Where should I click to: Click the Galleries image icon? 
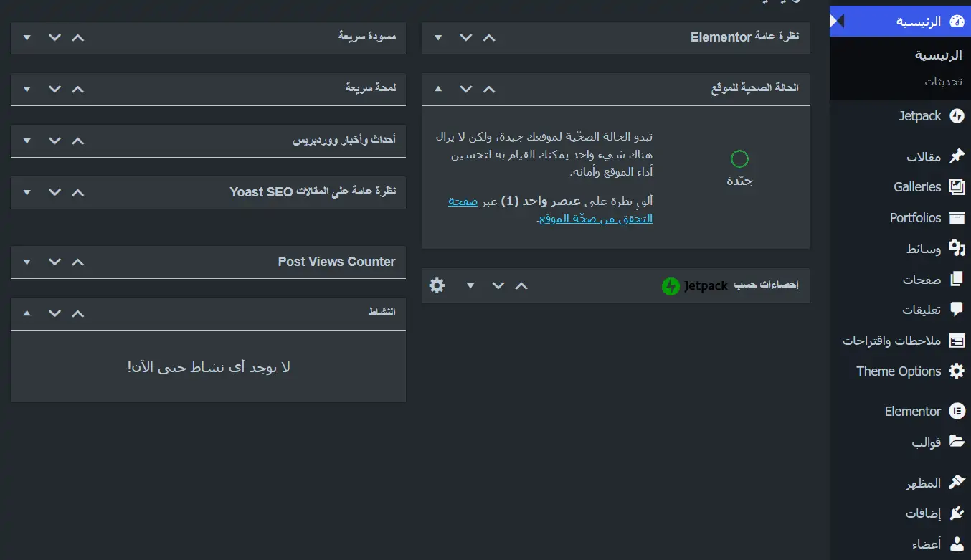click(x=957, y=187)
